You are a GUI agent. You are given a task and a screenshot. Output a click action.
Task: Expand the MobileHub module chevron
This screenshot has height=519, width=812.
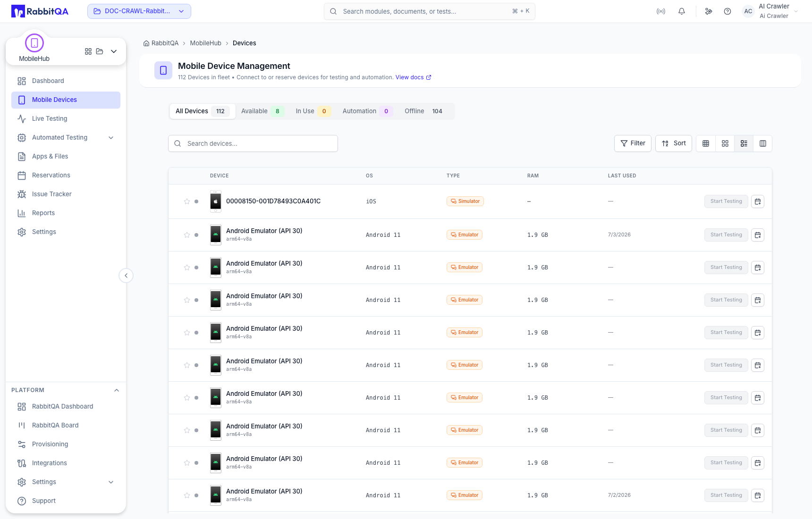pyautogui.click(x=114, y=51)
